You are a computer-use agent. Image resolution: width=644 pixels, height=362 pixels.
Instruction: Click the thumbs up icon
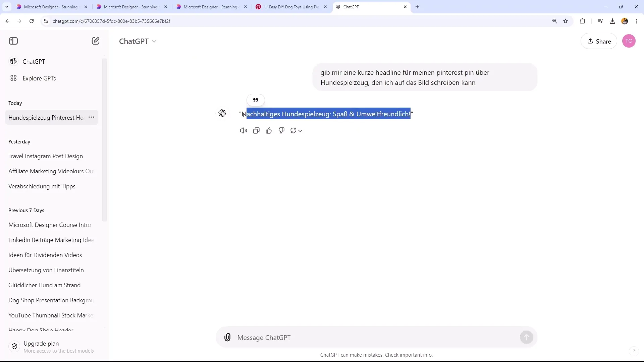tap(269, 130)
